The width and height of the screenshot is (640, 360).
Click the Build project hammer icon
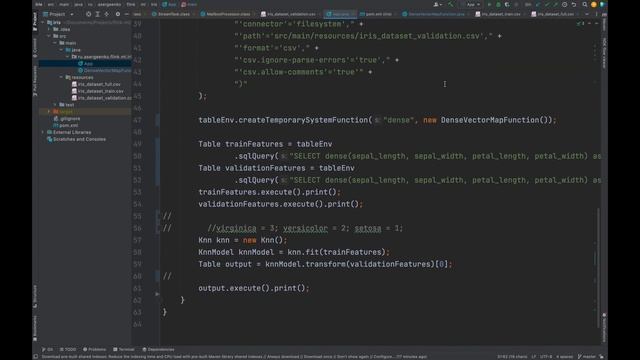451,4
